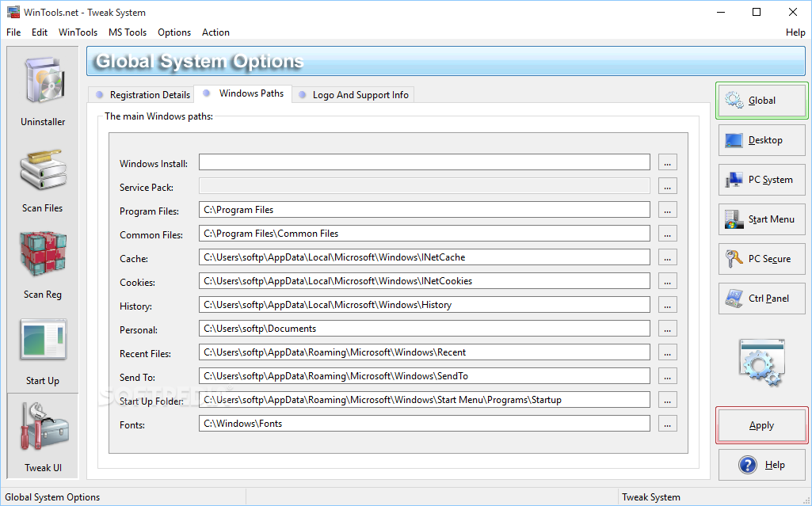Browse for Recent Files path
The height and width of the screenshot is (506, 812).
(668, 353)
